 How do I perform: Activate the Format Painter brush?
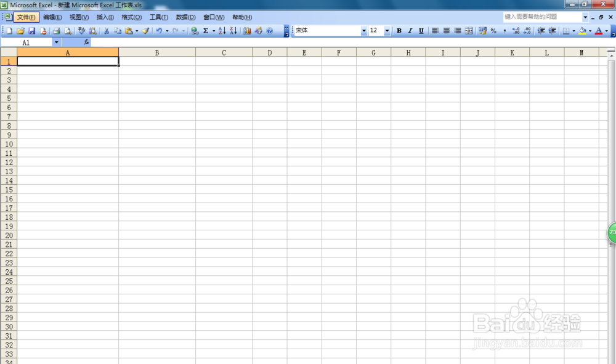[146, 31]
